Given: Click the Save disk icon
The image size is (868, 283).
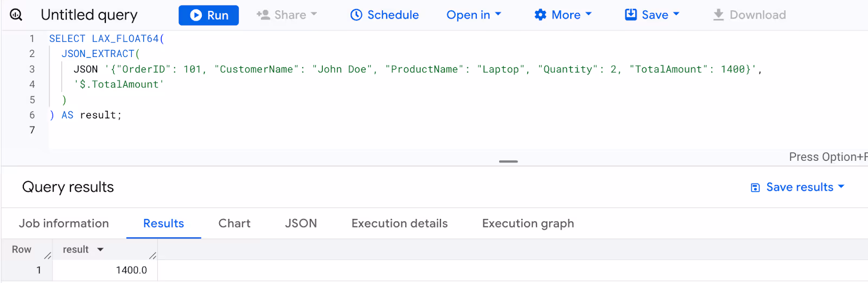Looking at the screenshot, I should [630, 15].
